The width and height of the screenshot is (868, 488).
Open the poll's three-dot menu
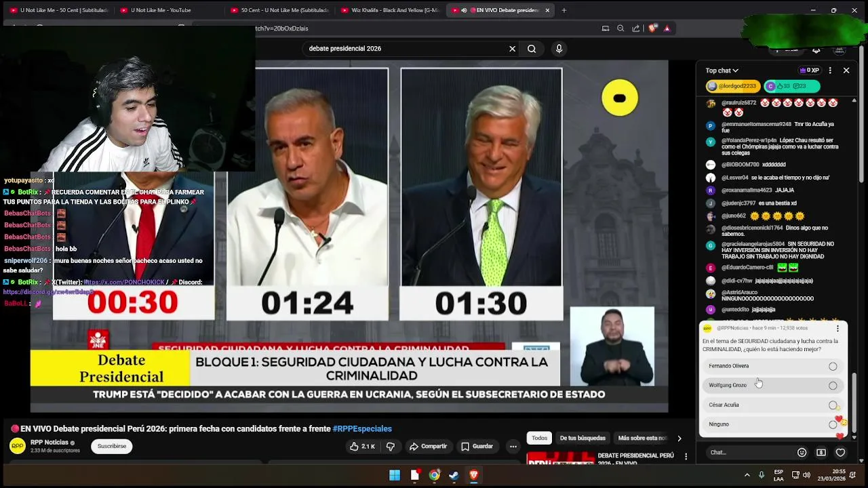pyautogui.click(x=837, y=328)
